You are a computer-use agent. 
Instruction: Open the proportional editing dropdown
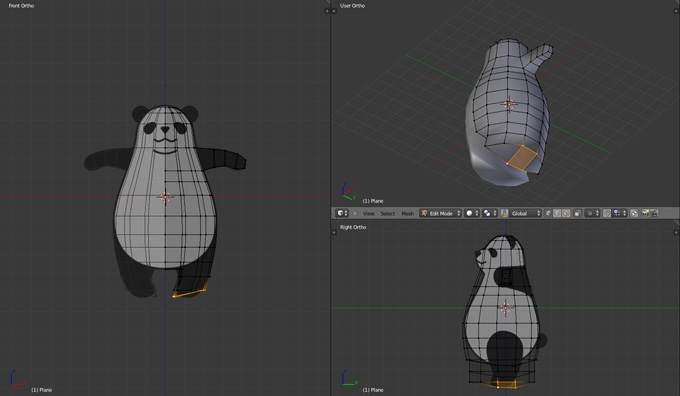pyautogui.click(x=592, y=213)
